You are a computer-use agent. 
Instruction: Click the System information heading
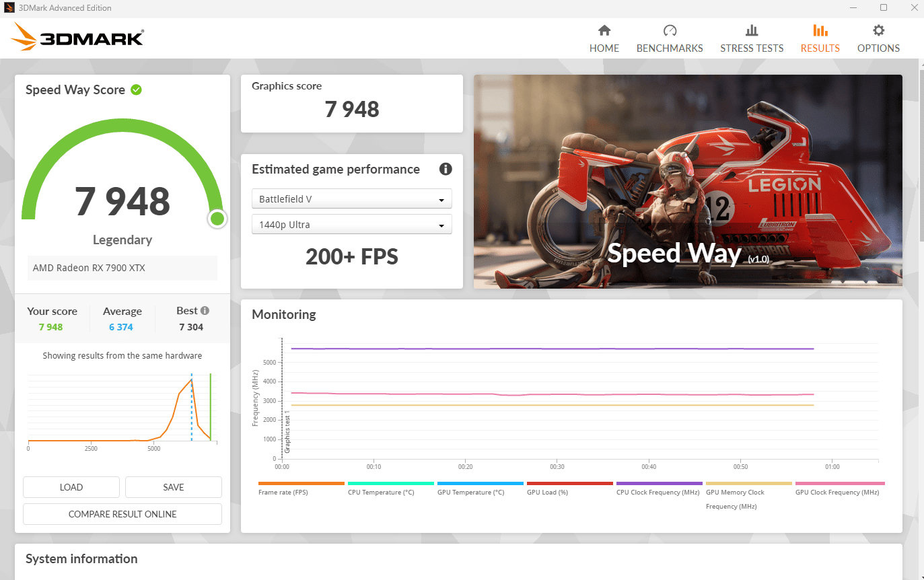click(x=81, y=558)
